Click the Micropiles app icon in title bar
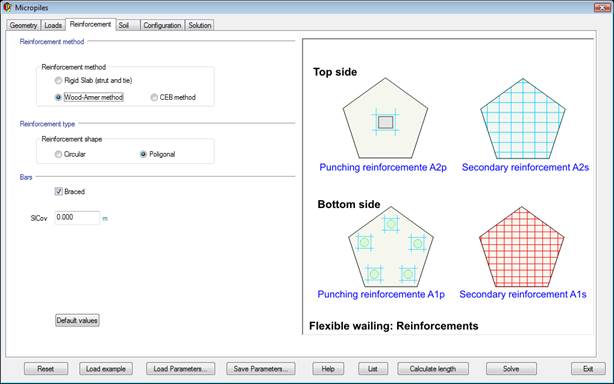 [x=7, y=7]
